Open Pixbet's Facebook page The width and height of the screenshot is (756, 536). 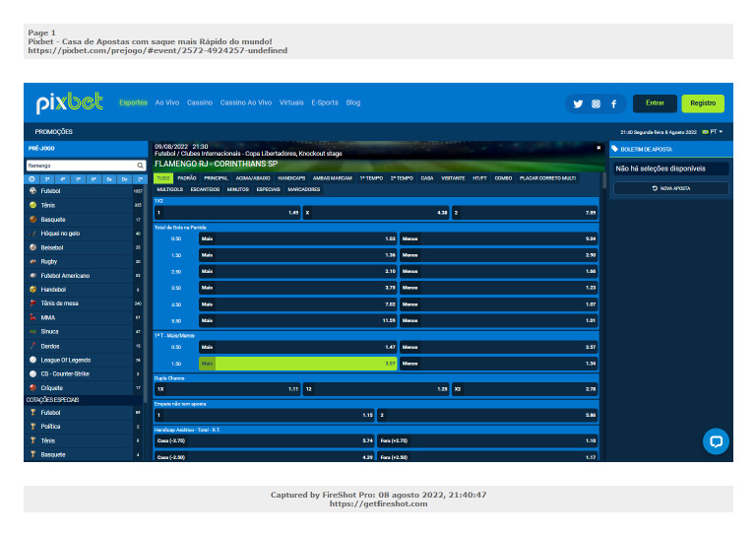click(x=613, y=103)
